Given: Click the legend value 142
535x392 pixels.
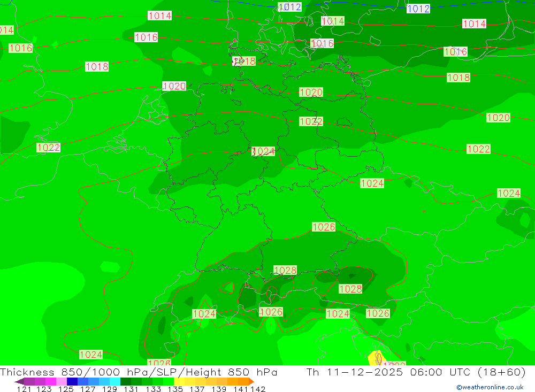Looking at the screenshot, I should pos(258,389).
